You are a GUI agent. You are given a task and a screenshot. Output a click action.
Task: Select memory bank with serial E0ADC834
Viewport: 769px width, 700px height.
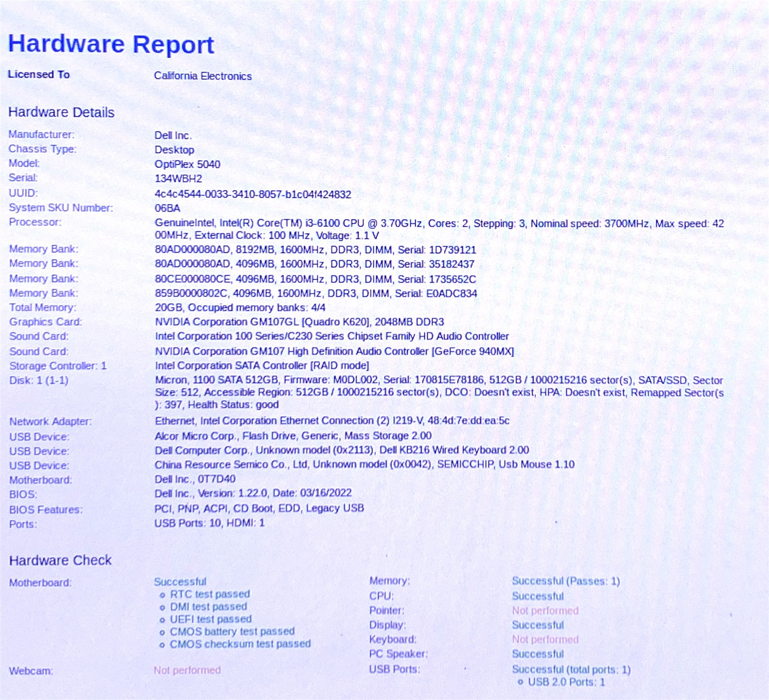pos(316,294)
